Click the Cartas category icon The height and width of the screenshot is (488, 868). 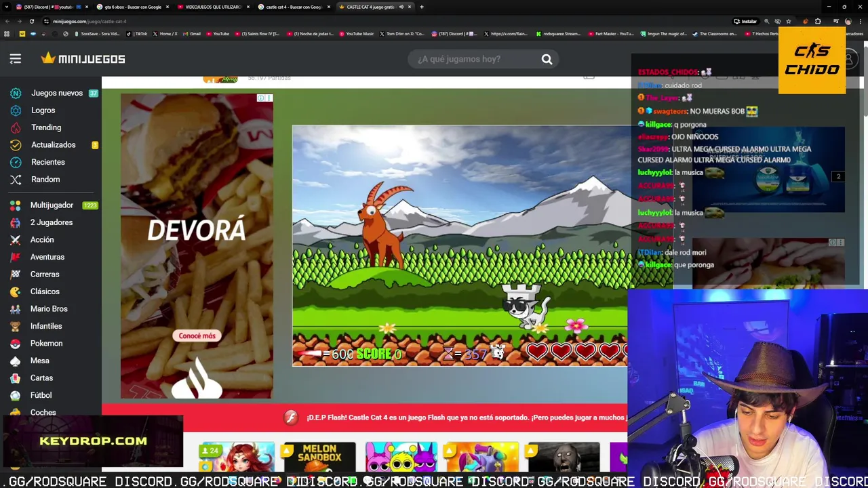(x=15, y=378)
